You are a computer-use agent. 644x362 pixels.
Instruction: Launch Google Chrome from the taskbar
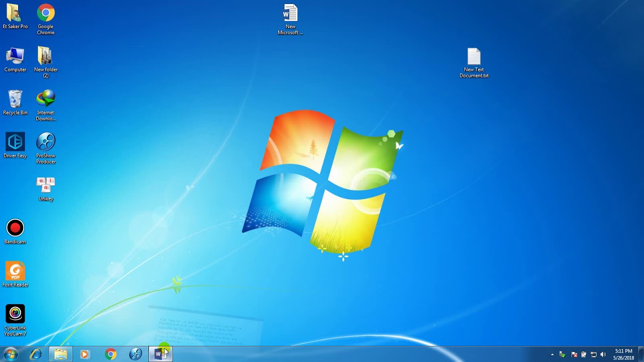point(111,354)
